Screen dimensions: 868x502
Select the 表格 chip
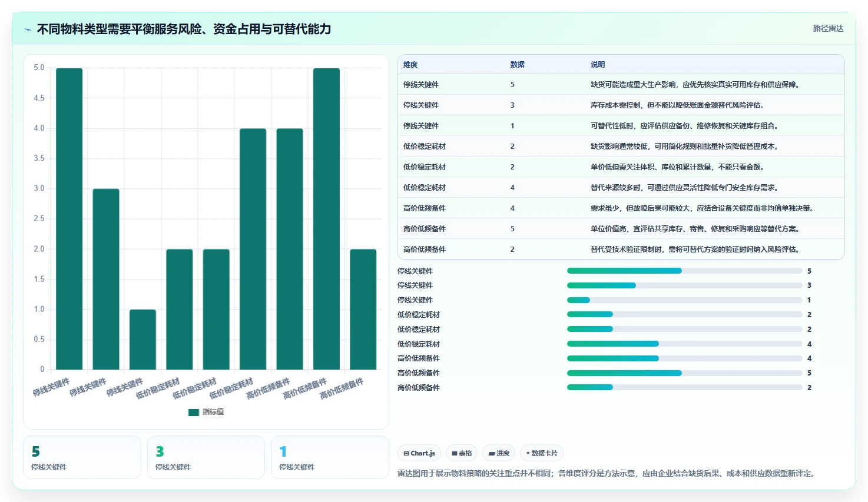click(x=462, y=453)
